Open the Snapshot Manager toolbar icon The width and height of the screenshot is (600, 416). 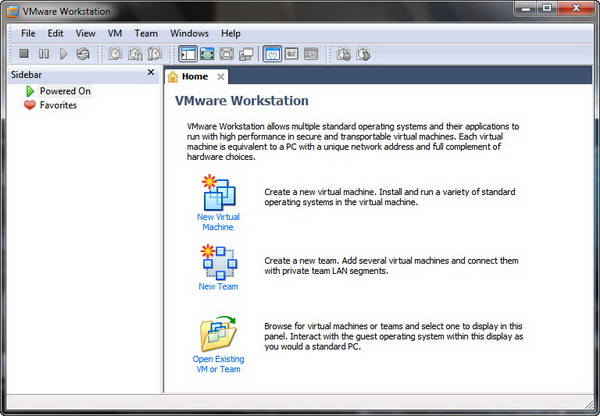[155, 54]
